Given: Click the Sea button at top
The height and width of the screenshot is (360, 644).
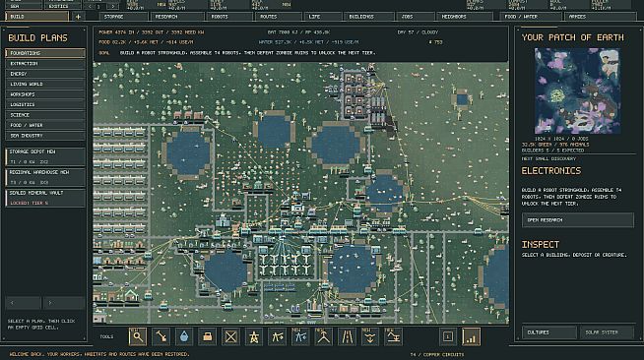Looking at the screenshot, I should pyautogui.click(x=23, y=6).
